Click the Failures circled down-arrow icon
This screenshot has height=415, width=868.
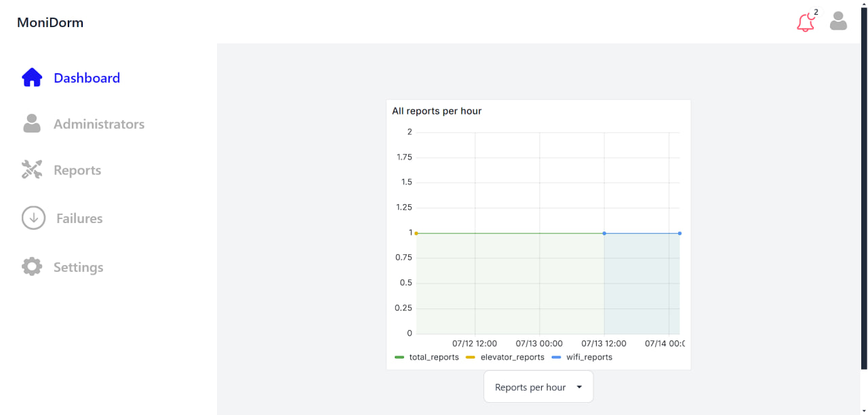pos(33,218)
